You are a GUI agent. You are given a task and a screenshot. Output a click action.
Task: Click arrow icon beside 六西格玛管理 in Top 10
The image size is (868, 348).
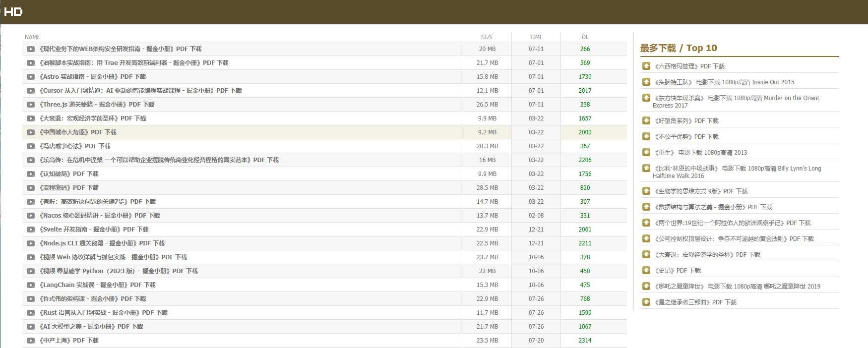point(646,66)
